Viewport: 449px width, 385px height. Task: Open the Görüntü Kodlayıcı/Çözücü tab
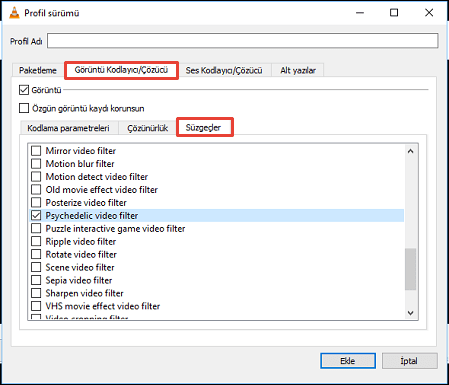click(x=121, y=70)
